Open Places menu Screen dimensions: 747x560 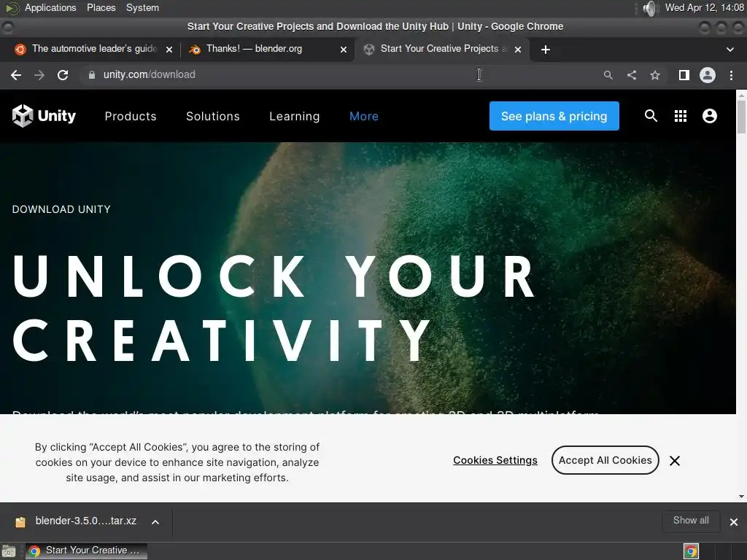(x=101, y=7)
